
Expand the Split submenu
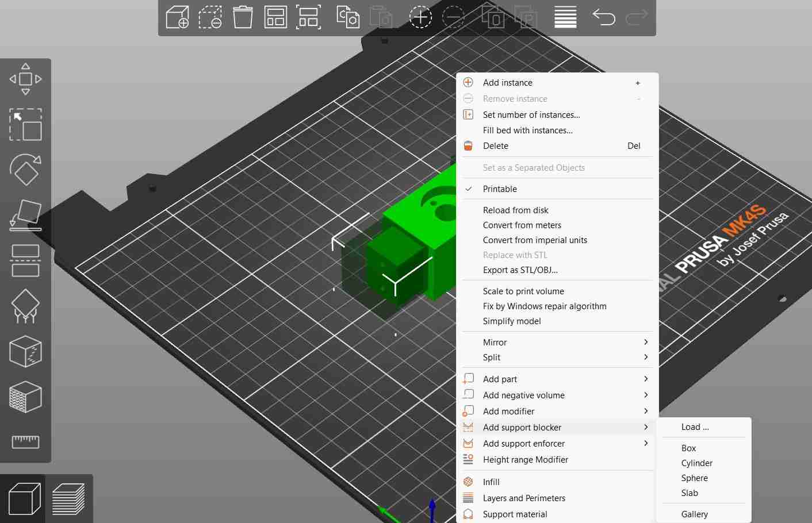point(558,357)
